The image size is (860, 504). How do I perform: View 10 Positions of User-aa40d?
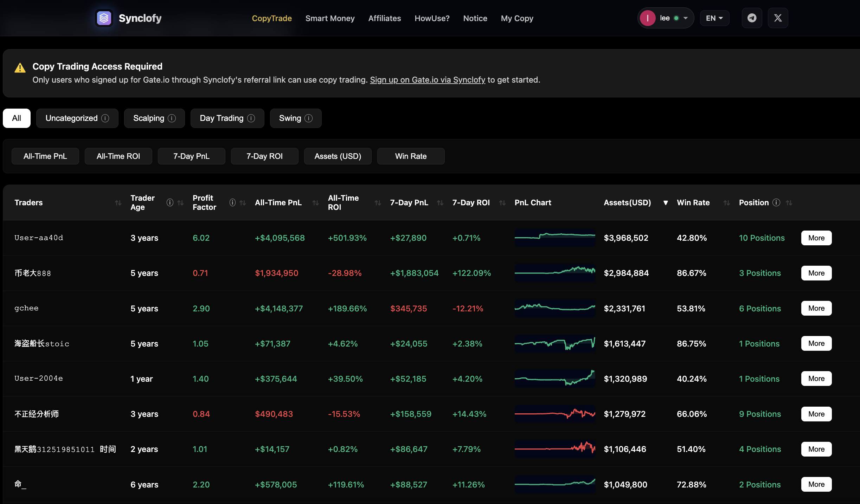pos(762,238)
